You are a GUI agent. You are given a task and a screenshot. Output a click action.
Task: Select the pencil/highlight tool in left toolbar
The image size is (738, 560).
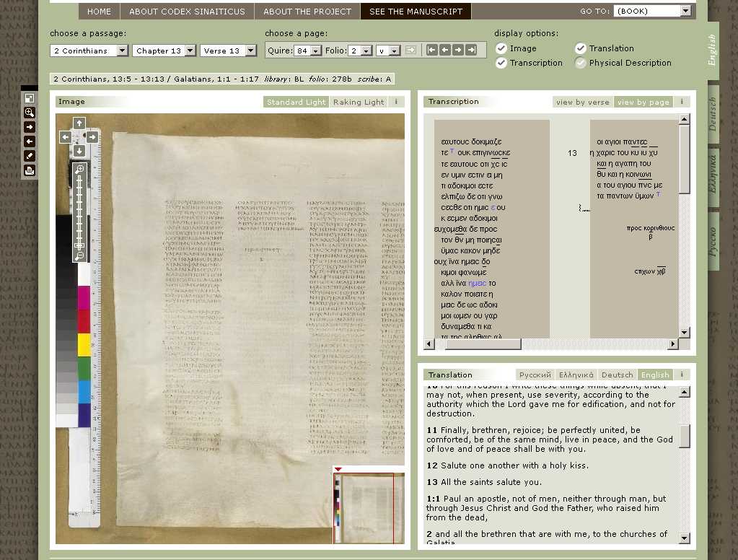[x=29, y=156]
